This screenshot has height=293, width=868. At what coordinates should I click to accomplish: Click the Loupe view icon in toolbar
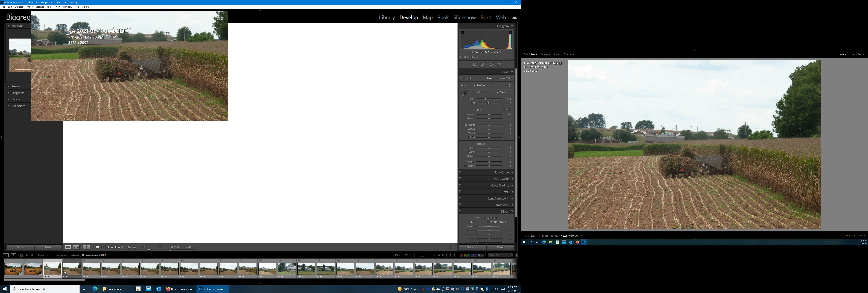[68, 247]
